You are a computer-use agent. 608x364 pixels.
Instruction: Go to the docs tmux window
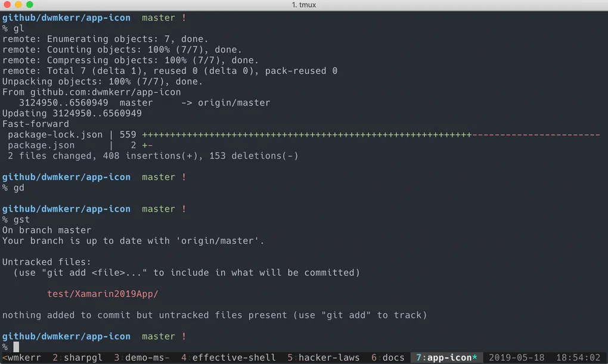[388, 358]
